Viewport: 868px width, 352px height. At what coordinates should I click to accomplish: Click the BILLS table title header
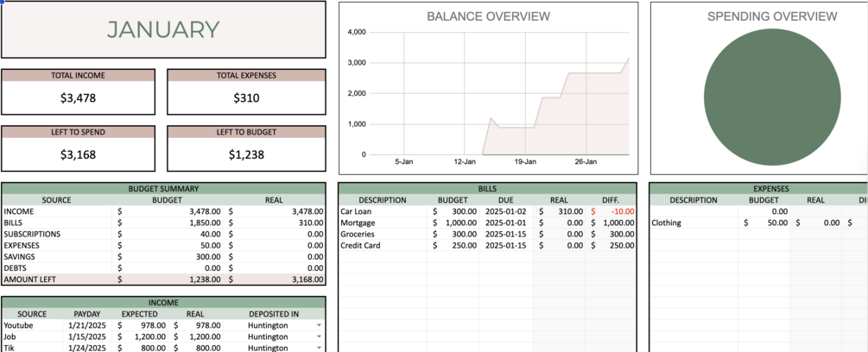click(x=487, y=188)
